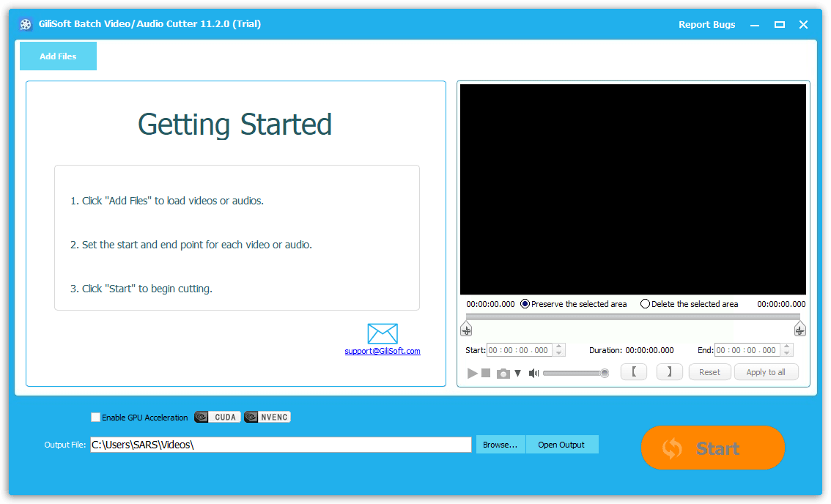Click the Play button in the preview controls

click(x=472, y=373)
